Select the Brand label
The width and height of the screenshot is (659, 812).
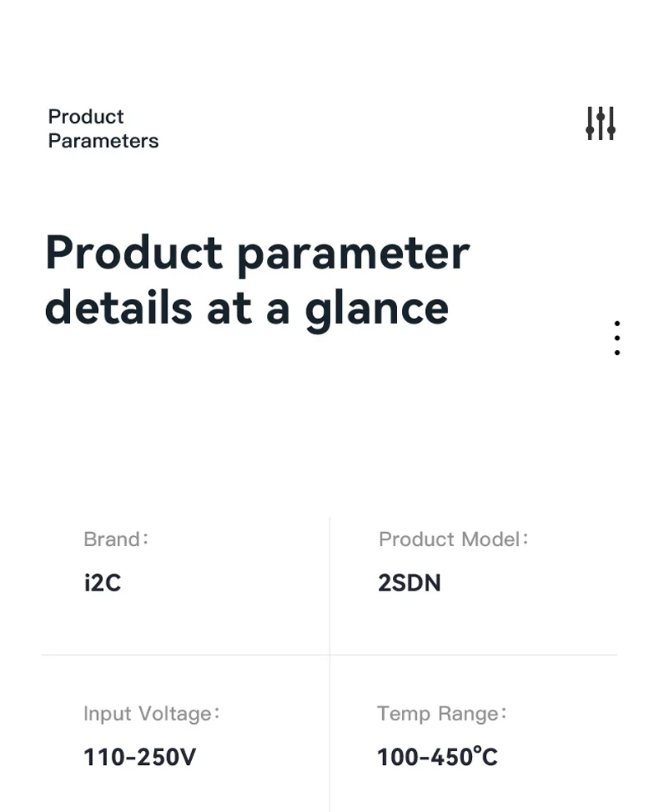[x=116, y=539]
